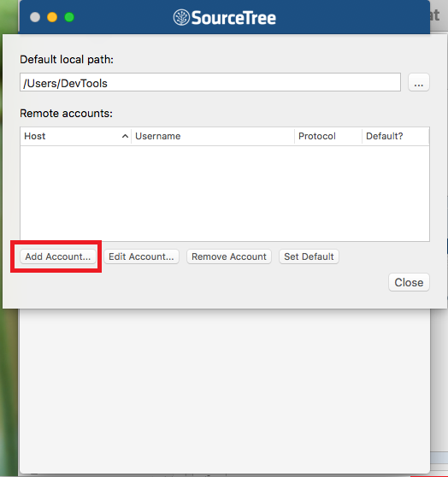Minimize the window with the yellow button
This screenshot has height=477, width=448.
(x=52, y=17)
